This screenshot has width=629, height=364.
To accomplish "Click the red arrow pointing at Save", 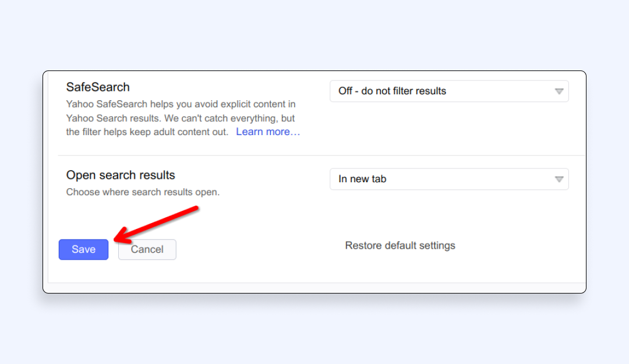I will [x=156, y=222].
